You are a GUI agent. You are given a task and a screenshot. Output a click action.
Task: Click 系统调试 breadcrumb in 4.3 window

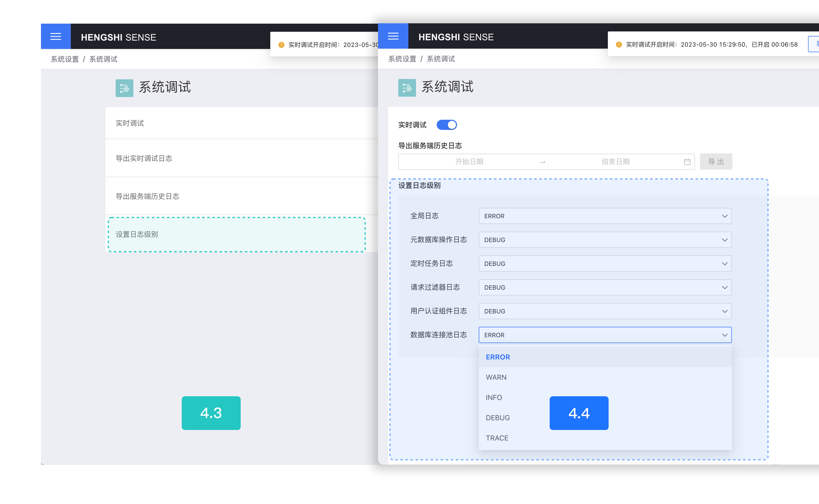pyautogui.click(x=103, y=59)
